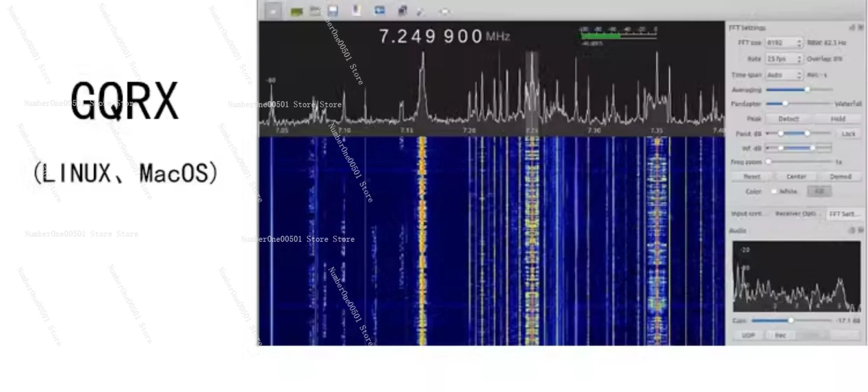Click the Rec audio record button

(780, 335)
